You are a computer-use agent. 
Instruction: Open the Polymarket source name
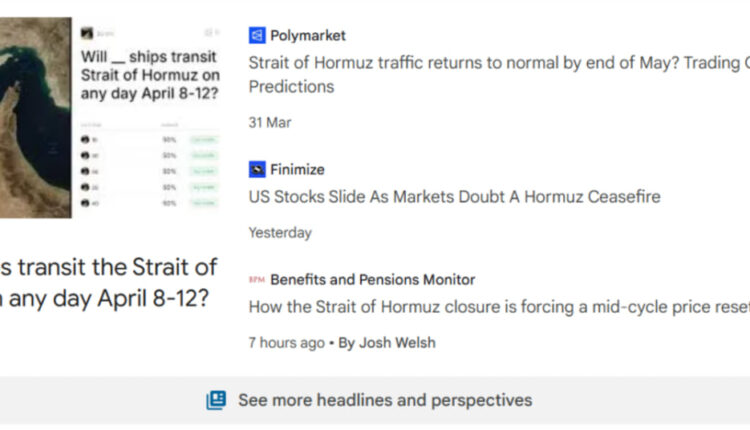point(308,35)
